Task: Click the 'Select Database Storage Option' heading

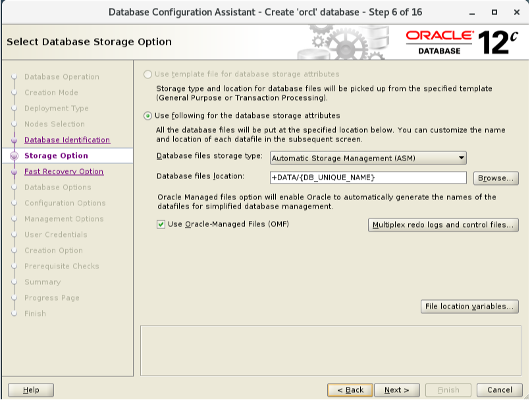Action: [90, 41]
